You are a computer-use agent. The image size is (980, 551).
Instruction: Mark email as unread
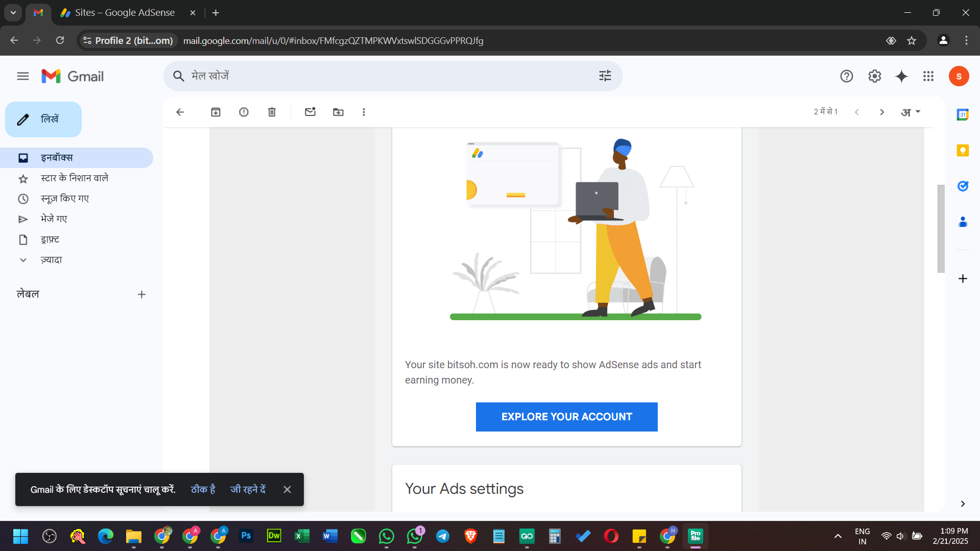310,112
